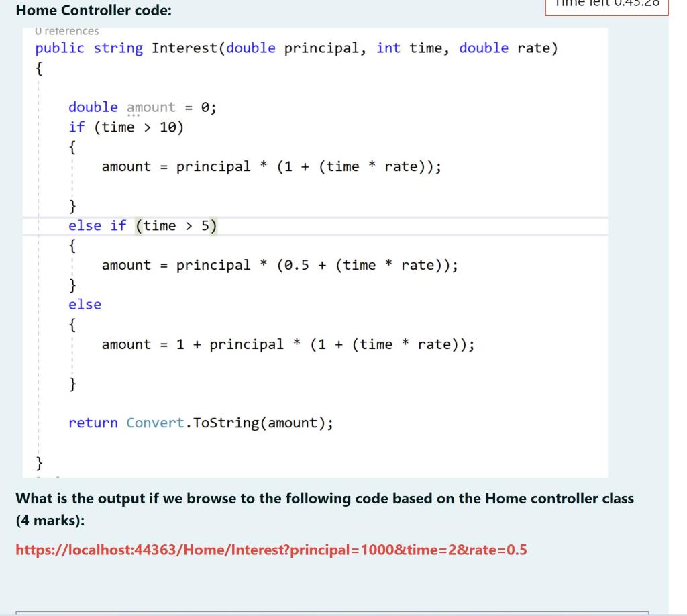Viewport: 687px width, 616px height.
Task: Click the amount assignment in the first if block
Action: pyautogui.click(x=272, y=166)
